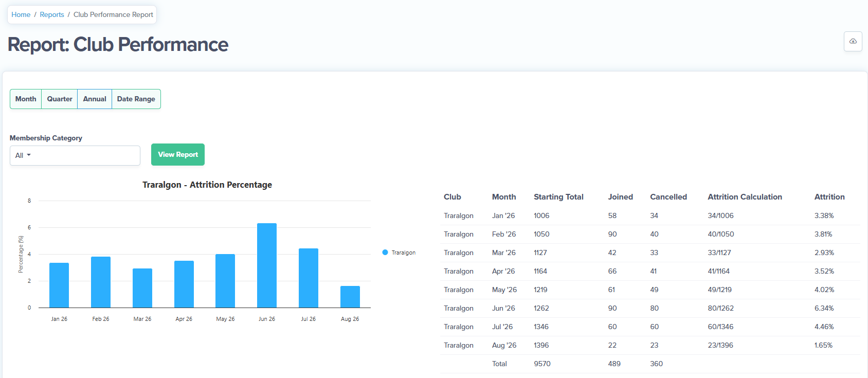Click the View Report button
Screen dimensions: 868x378
pyautogui.click(x=178, y=154)
